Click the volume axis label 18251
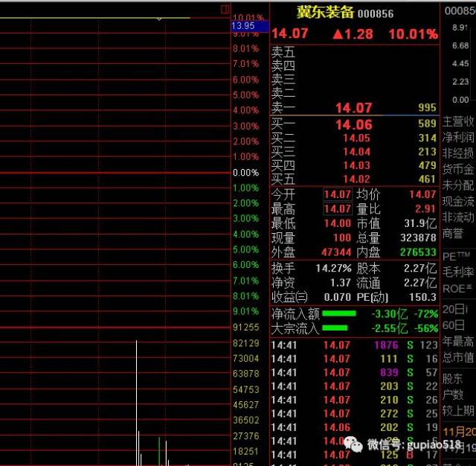476x466 pixels. point(246,451)
